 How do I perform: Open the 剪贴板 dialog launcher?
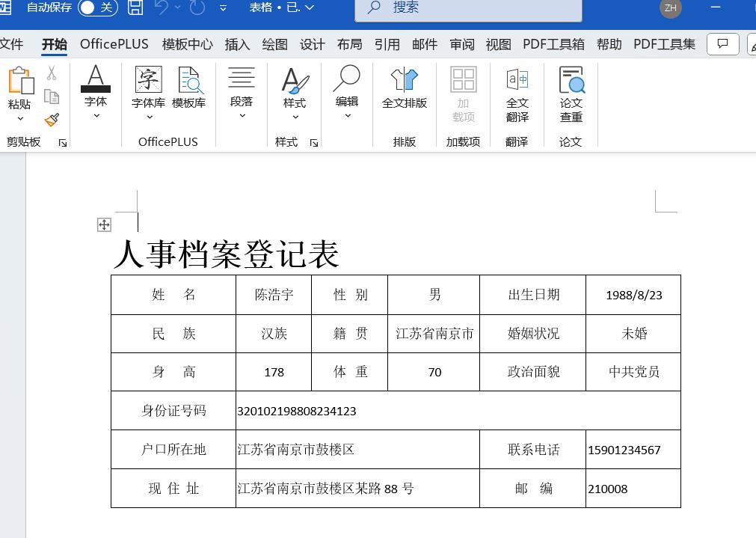coord(63,142)
